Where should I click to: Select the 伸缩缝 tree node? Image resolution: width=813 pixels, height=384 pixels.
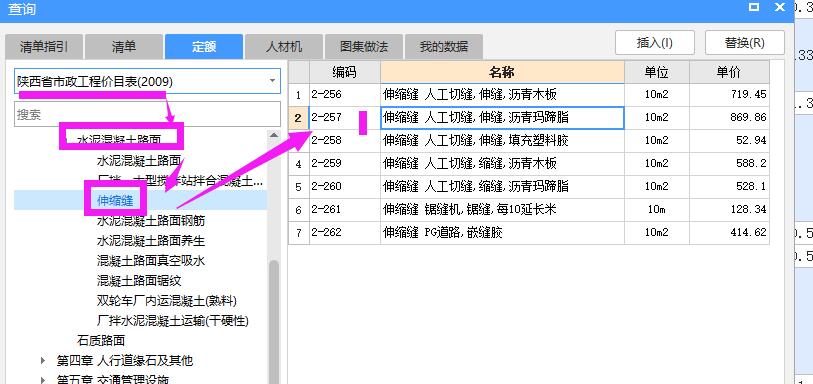tap(115, 201)
